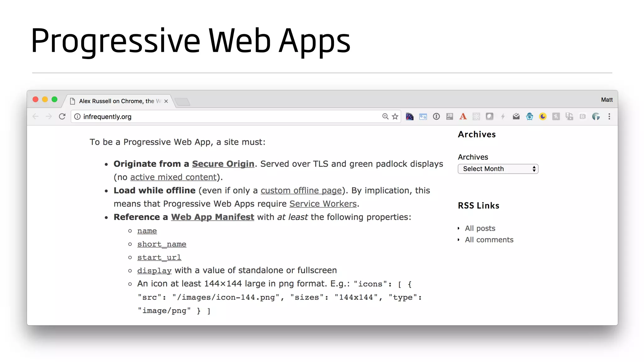Select the Alex Russell on Chrome tab

click(119, 101)
